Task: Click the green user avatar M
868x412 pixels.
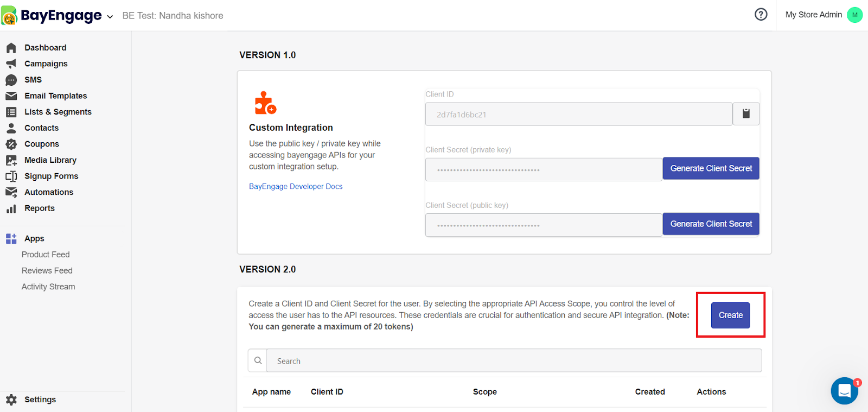Action: pyautogui.click(x=854, y=15)
